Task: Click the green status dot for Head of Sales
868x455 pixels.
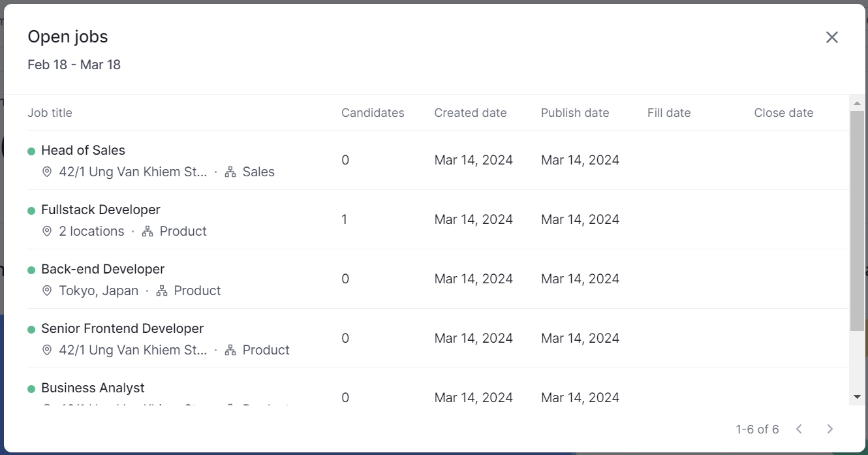Action: pos(31,151)
